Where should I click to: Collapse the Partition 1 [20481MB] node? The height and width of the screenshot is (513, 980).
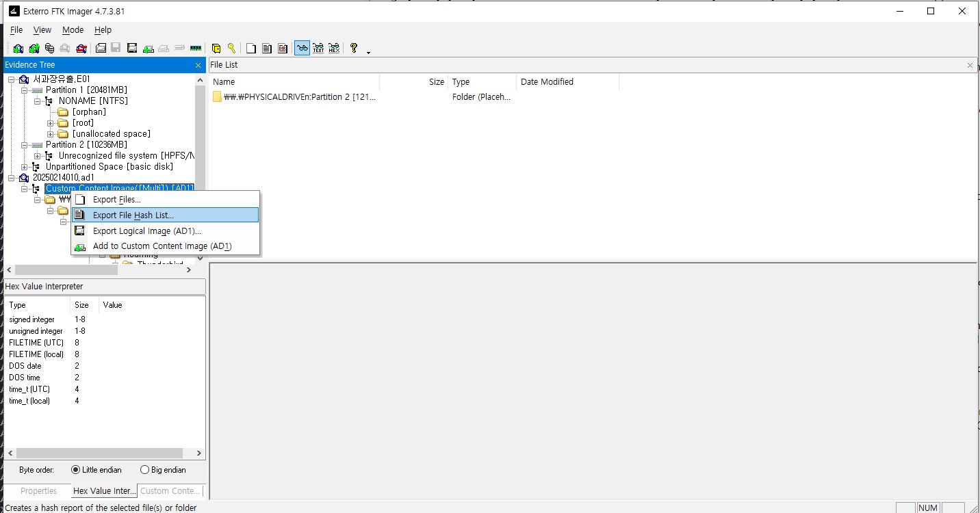pos(25,90)
